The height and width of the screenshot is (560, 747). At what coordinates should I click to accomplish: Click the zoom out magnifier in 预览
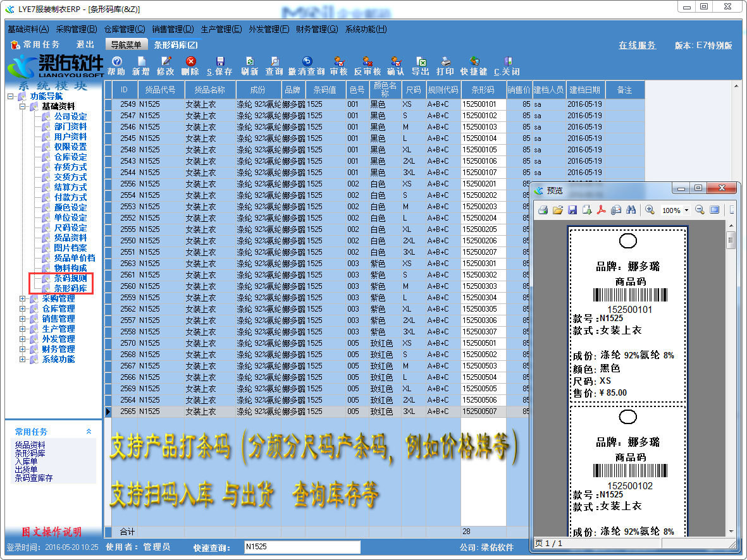coord(700,210)
